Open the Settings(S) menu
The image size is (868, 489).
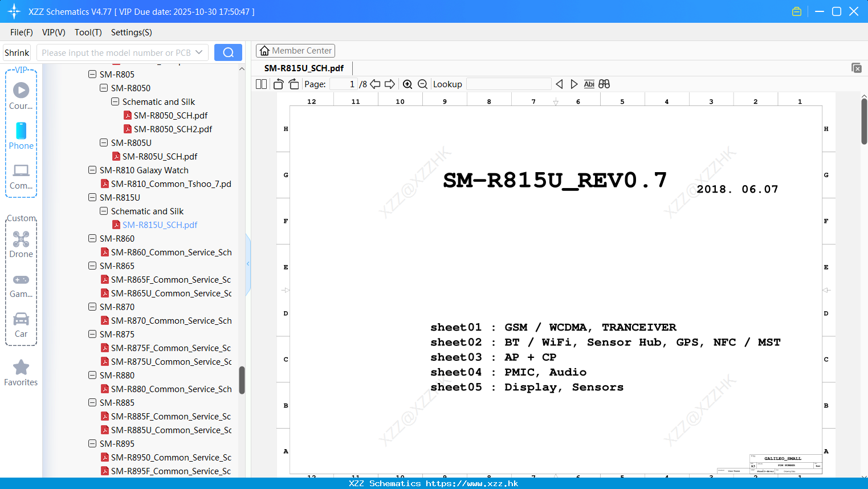(132, 32)
